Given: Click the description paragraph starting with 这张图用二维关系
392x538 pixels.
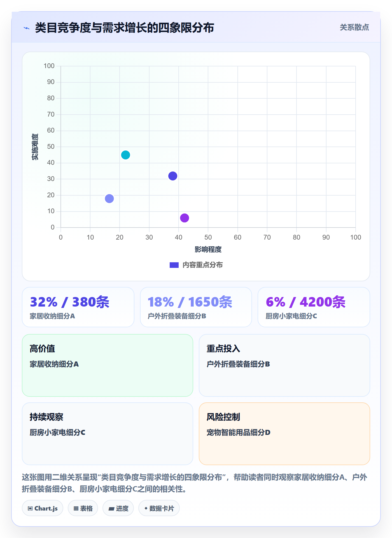Looking at the screenshot, I should tap(195, 483).
